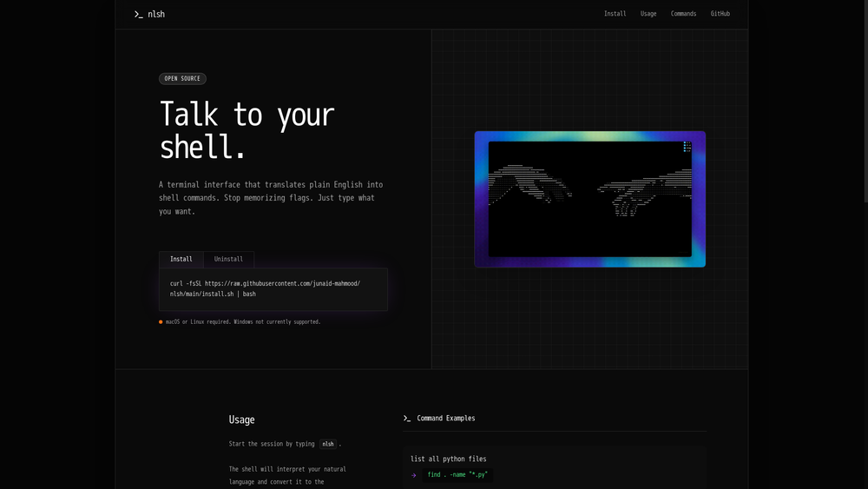868x489 pixels.
Task: Click the curl install command code block
Action: pyautogui.click(x=273, y=289)
